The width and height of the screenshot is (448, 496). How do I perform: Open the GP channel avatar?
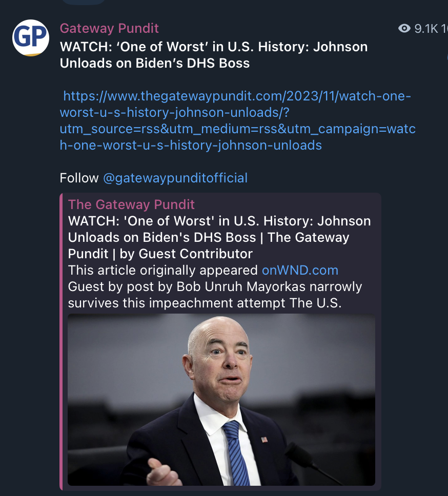click(31, 38)
